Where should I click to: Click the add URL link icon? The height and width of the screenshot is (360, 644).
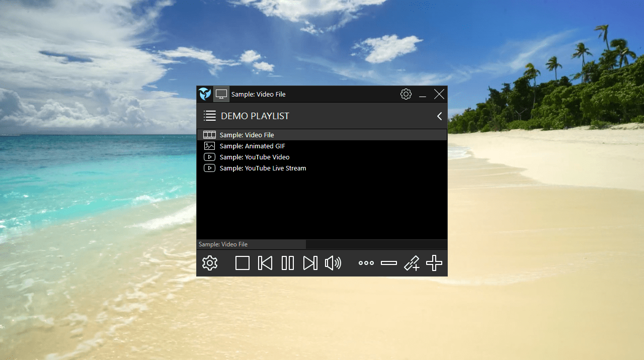(x=412, y=263)
